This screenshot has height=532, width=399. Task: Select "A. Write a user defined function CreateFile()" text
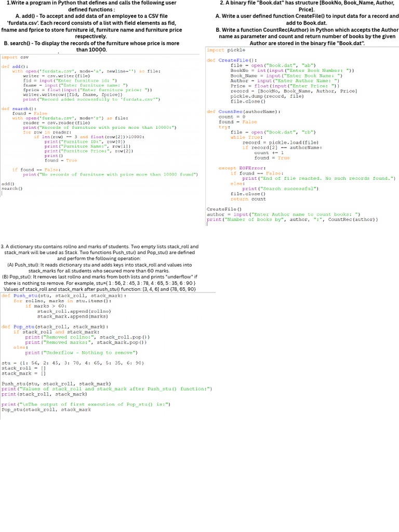307,20
